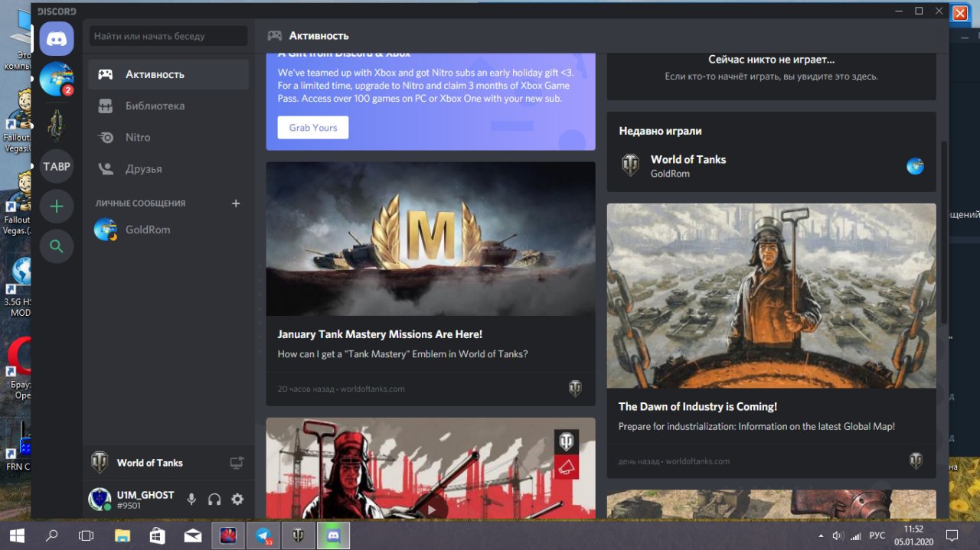Open volume control in tray
Screen dimensions: 980x550
coord(838,535)
